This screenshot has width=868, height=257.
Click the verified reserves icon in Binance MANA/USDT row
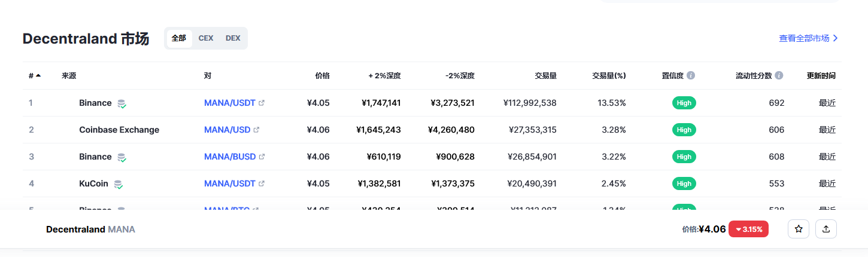point(122,103)
